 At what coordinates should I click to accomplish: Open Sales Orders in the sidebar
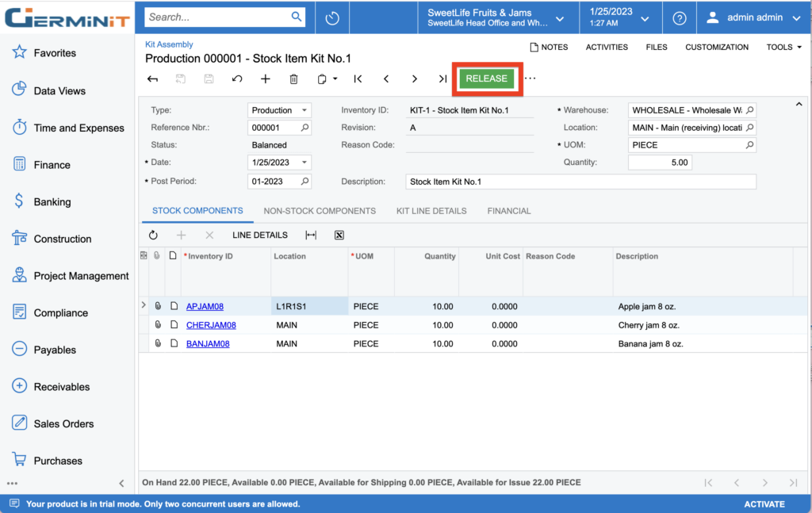[x=63, y=424]
